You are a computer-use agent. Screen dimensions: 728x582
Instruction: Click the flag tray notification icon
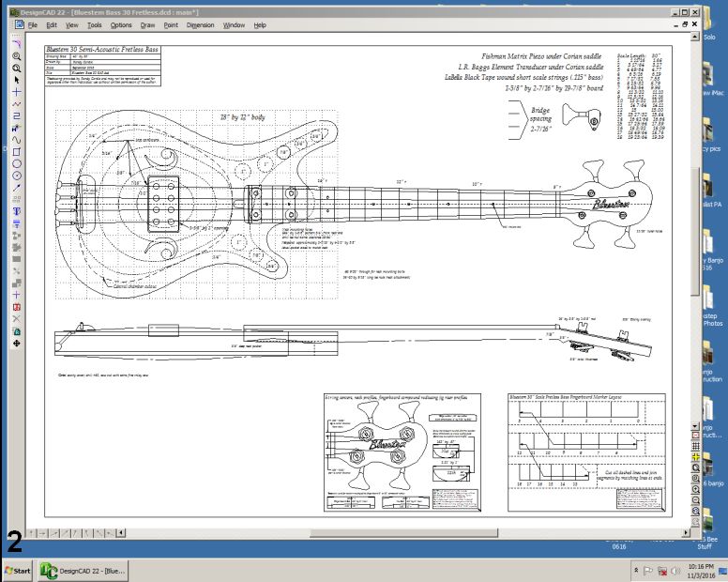click(x=648, y=571)
